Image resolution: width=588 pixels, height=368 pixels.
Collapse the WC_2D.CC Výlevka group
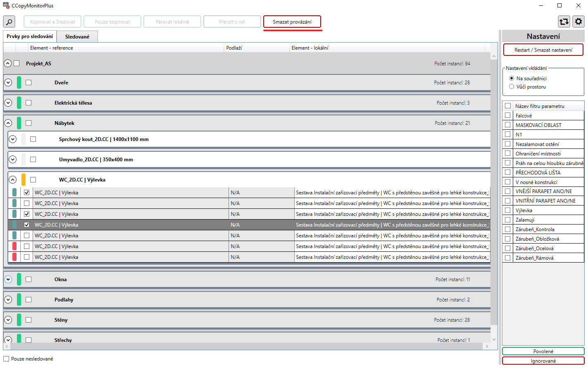tap(12, 179)
